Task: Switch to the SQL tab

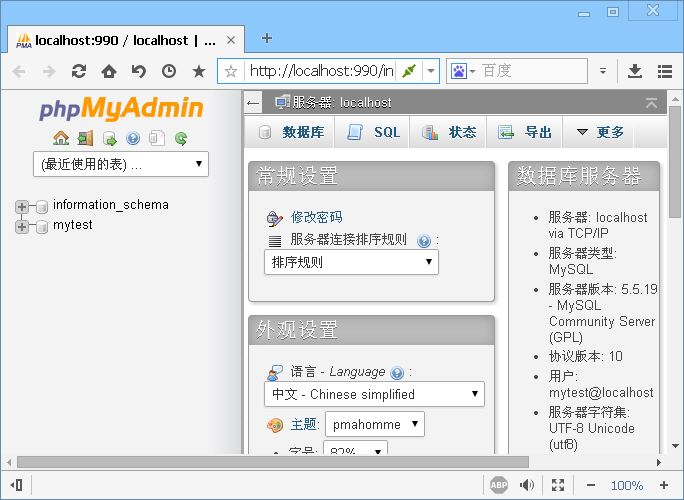Action: (x=372, y=132)
